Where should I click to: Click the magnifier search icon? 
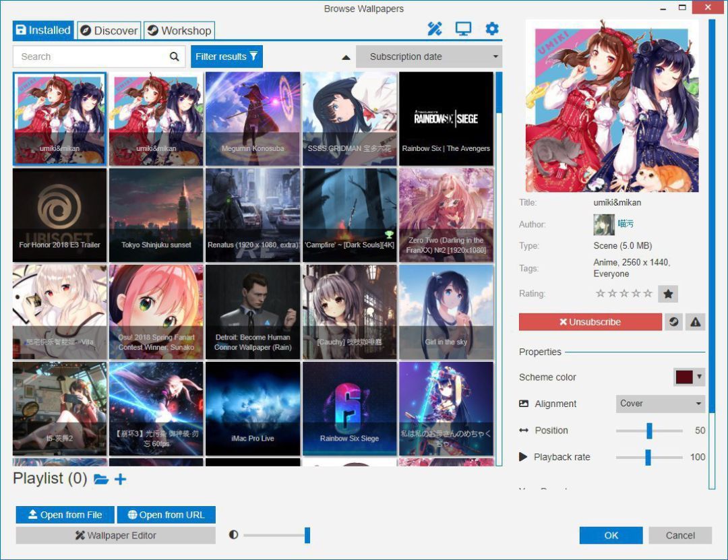[x=174, y=57]
